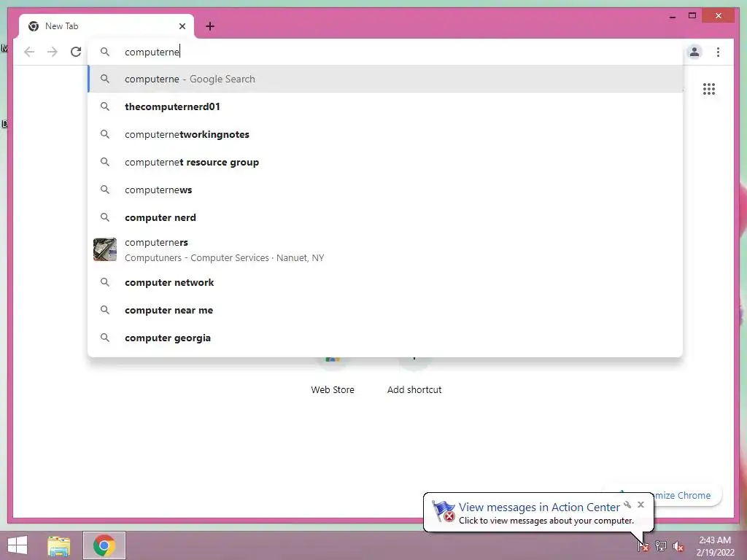Choose thecomputernerd01 suggestion
The height and width of the screenshot is (560, 747).
click(385, 106)
